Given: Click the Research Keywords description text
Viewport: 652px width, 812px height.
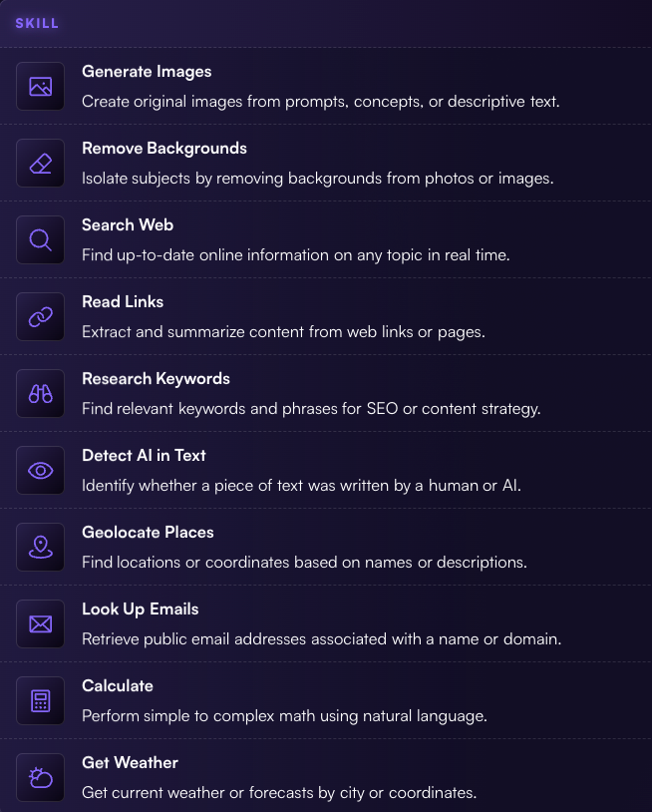Looking at the screenshot, I should (311, 409).
